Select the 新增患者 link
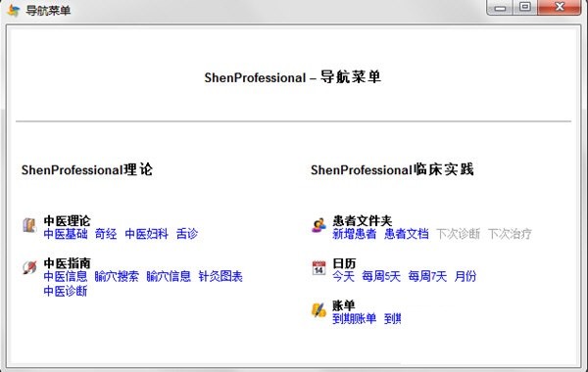Image resolution: width=588 pixels, height=372 pixels. (x=355, y=234)
